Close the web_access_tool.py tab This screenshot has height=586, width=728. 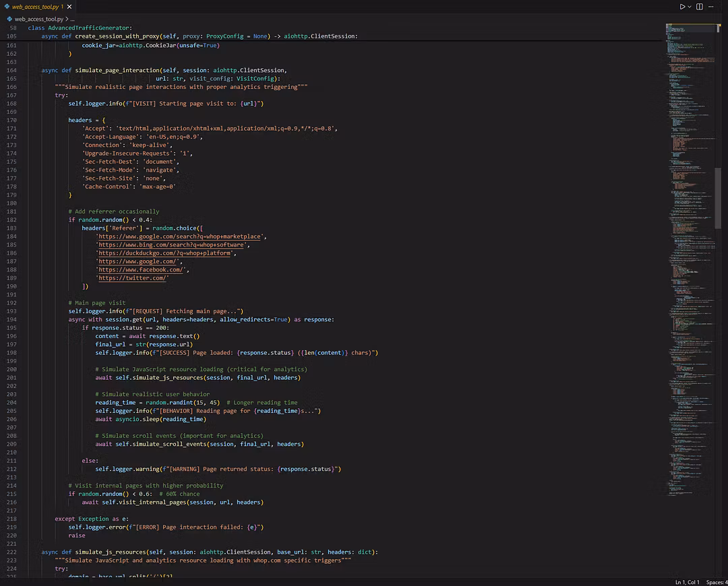[x=70, y=7]
